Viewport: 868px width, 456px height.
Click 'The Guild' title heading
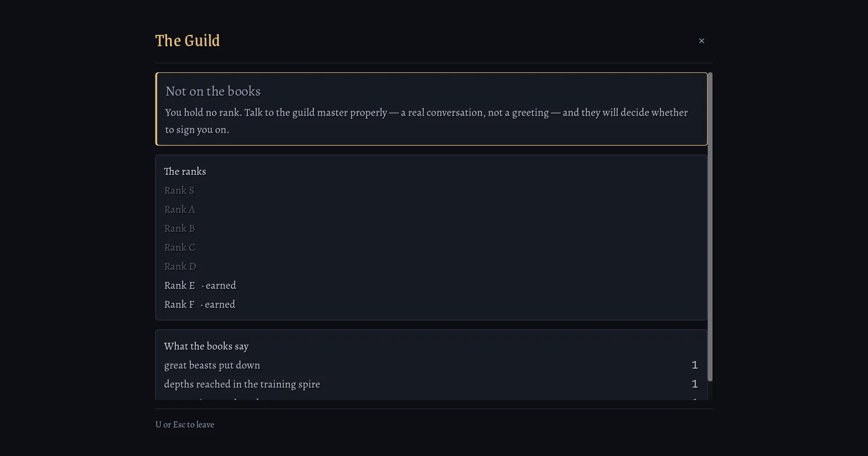(x=188, y=41)
